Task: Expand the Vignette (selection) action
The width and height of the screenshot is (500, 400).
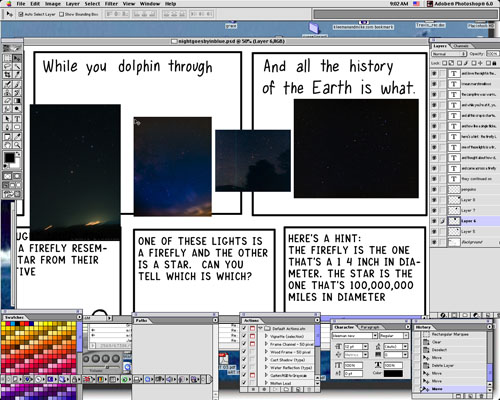Action: pos(266,336)
